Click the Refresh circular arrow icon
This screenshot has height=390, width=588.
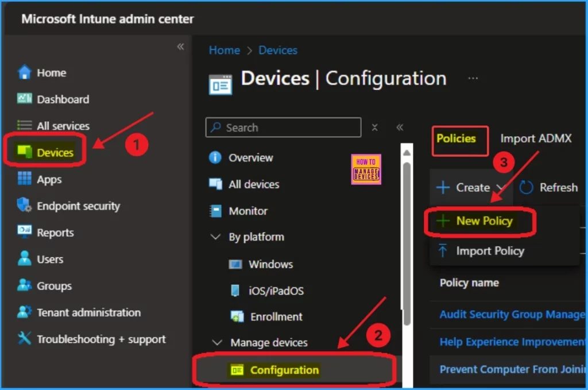coord(526,187)
